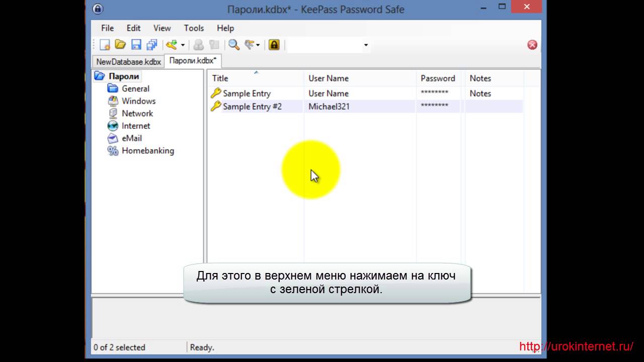The width and height of the screenshot is (644, 362).
Task: Sort entries by Title column header
Action: coord(256,78)
